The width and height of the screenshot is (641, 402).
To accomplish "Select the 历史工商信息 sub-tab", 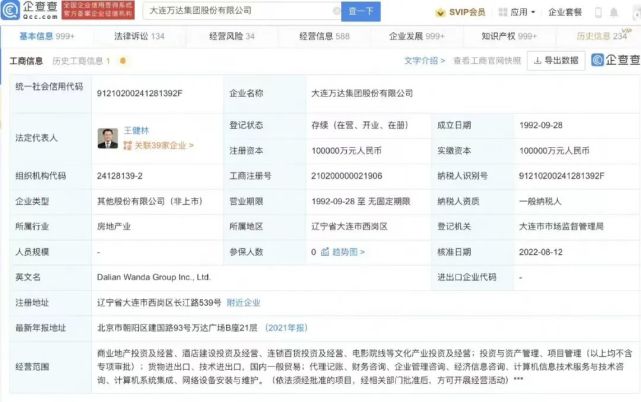I will [x=82, y=61].
